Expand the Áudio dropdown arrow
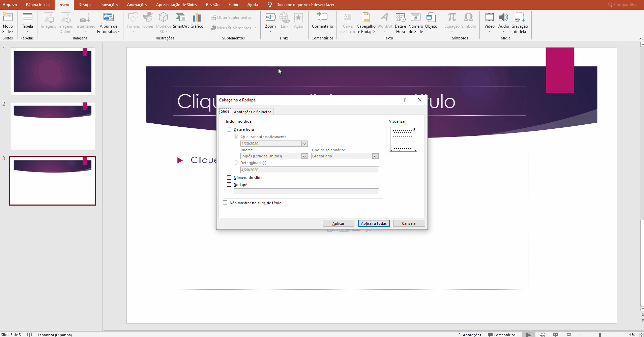 [x=504, y=32]
